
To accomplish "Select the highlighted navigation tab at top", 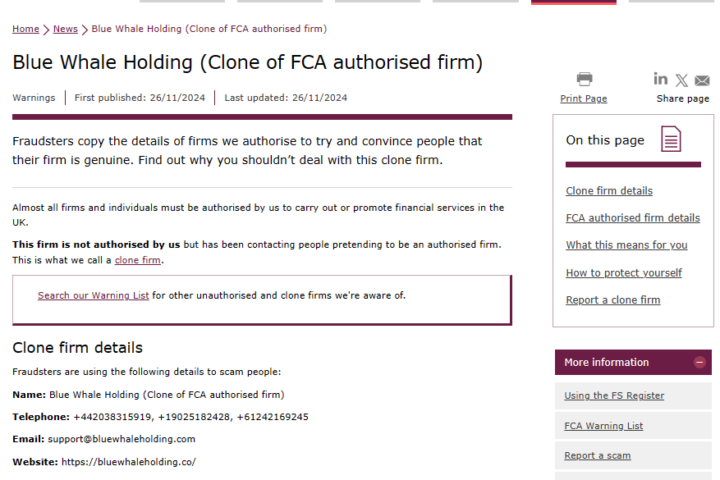I will [x=574, y=2].
